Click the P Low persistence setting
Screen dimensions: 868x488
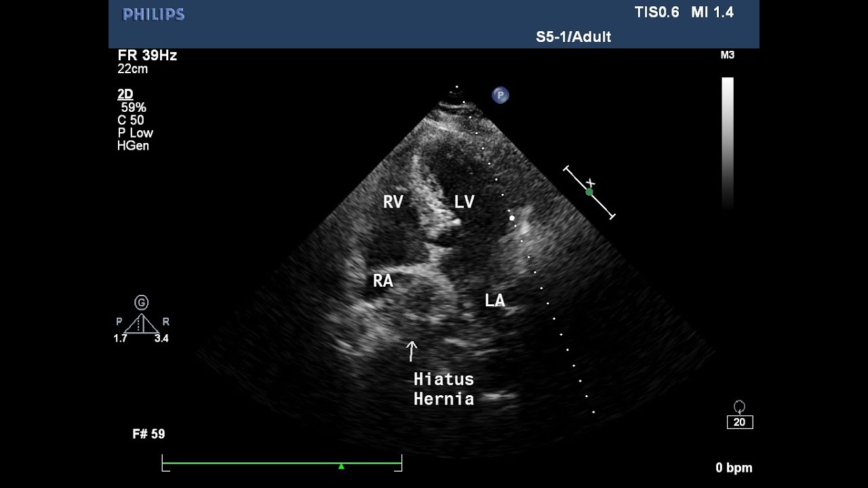(136, 134)
